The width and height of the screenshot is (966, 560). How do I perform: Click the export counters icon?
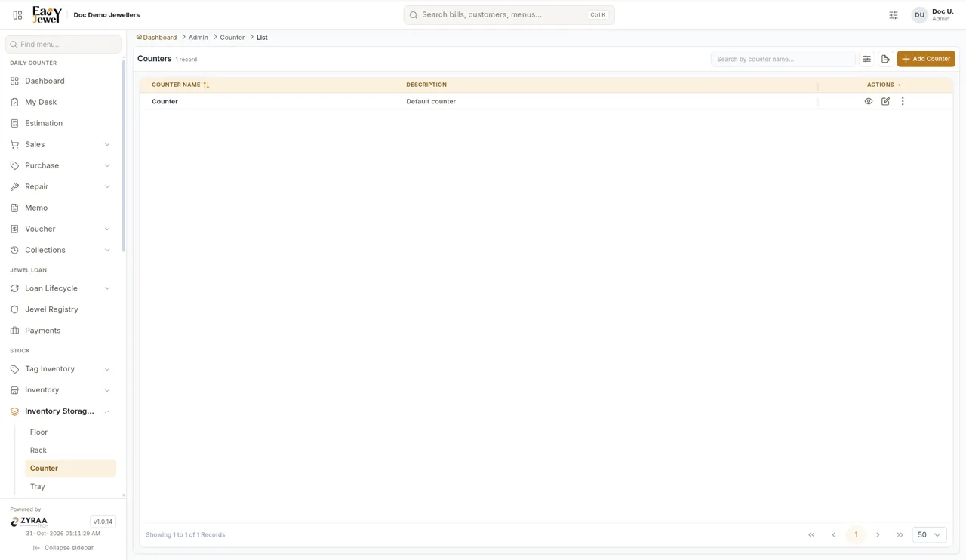(x=886, y=59)
